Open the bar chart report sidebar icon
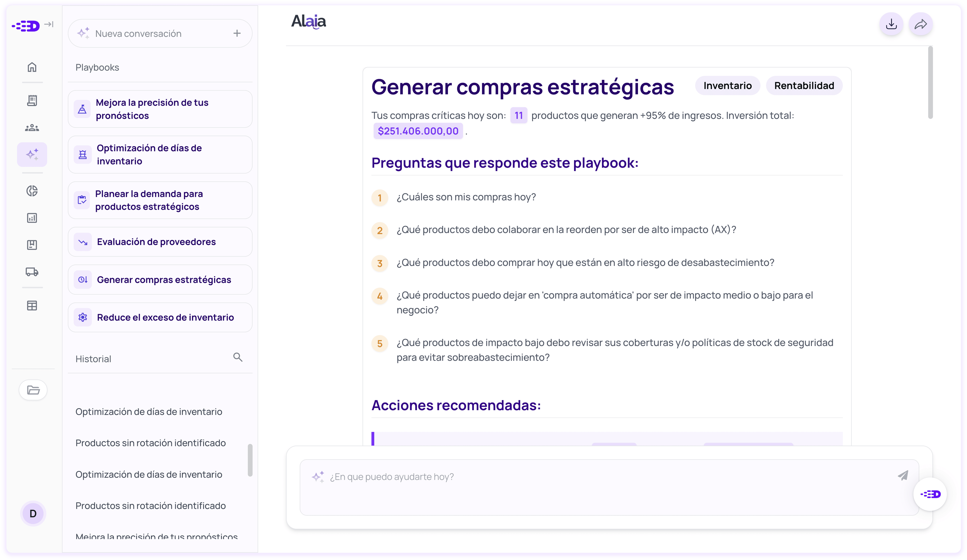967x560 pixels. pos(32,218)
